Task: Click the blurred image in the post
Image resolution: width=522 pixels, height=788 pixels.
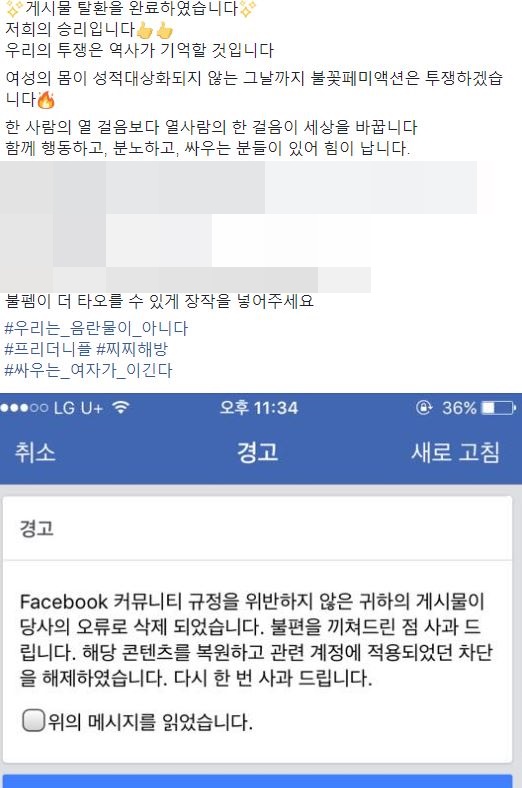Action: (x=239, y=227)
